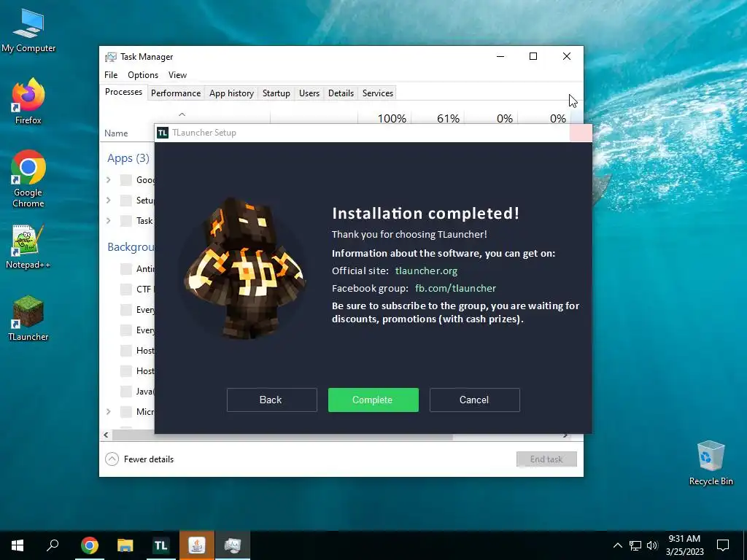Image resolution: width=747 pixels, height=560 pixels.
Task: Launch TLauncher desktop shortcut
Action: (28, 318)
